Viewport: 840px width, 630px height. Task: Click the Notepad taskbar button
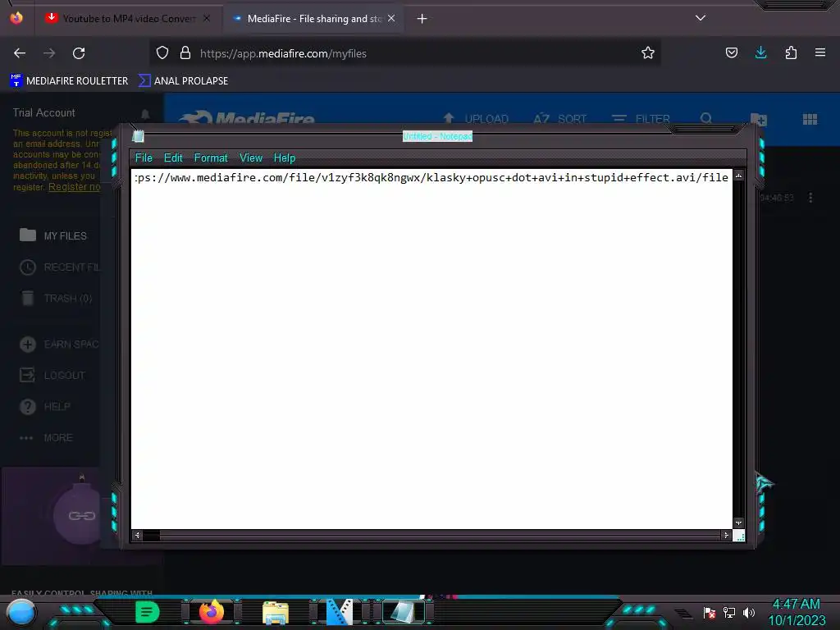click(x=403, y=612)
